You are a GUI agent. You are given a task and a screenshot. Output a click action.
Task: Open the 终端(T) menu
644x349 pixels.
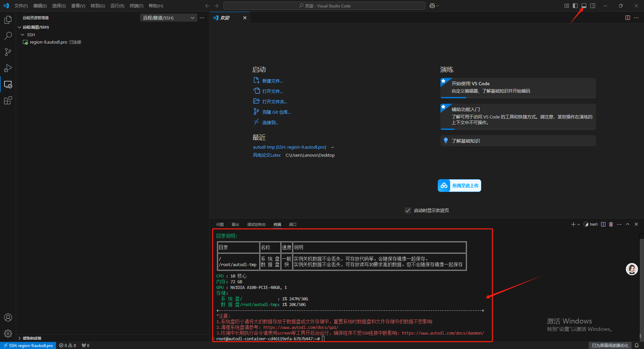(136, 6)
